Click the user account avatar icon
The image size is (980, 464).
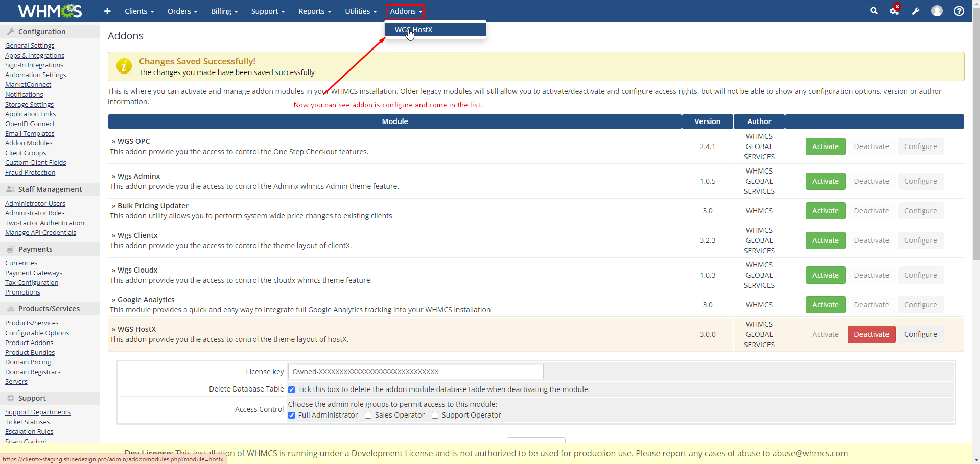[937, 11]
